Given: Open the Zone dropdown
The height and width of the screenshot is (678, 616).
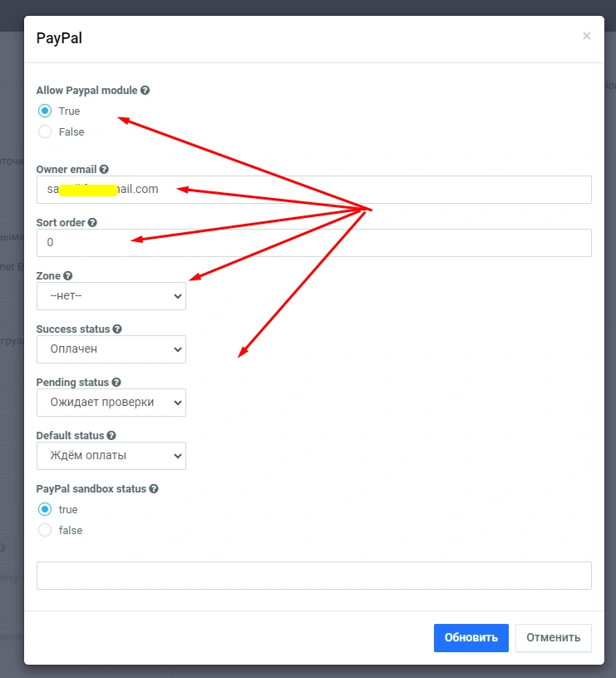Looking at the screenshot, I should [x=111, y=296].
